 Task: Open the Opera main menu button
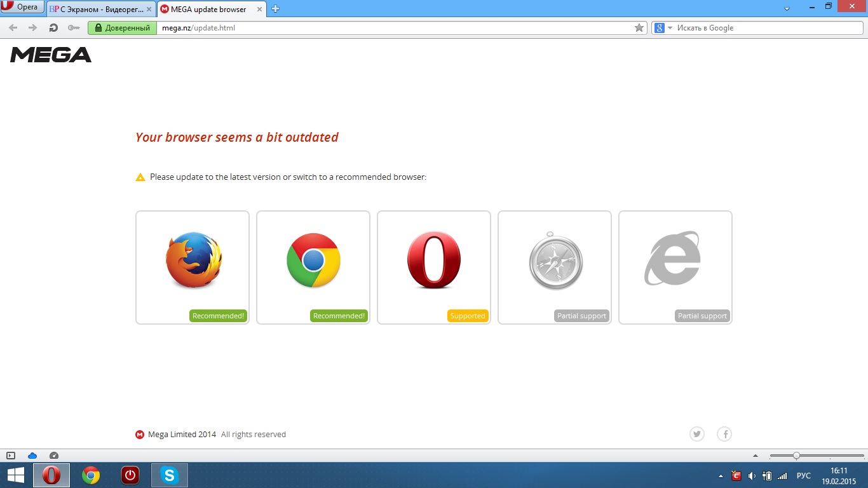(x=22, y=8)
